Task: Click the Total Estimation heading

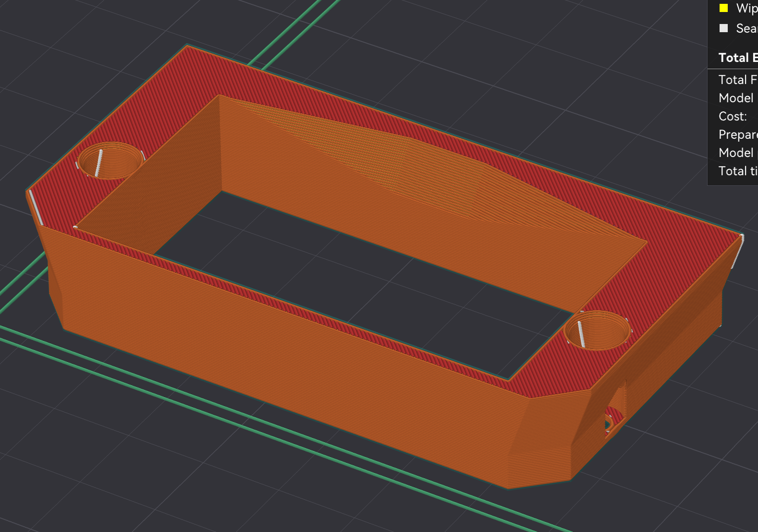Action: click(x=738, y=58)
